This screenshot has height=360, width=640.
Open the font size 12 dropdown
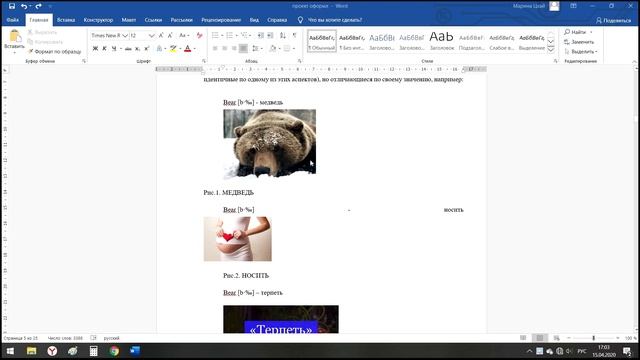(151, 36)
